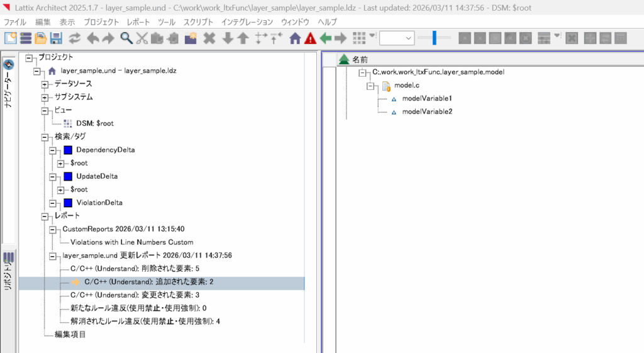Click the red warning triangle icon
Image resolution: width=644 pixels, height=353 pixels.
(x=310, y=38)
